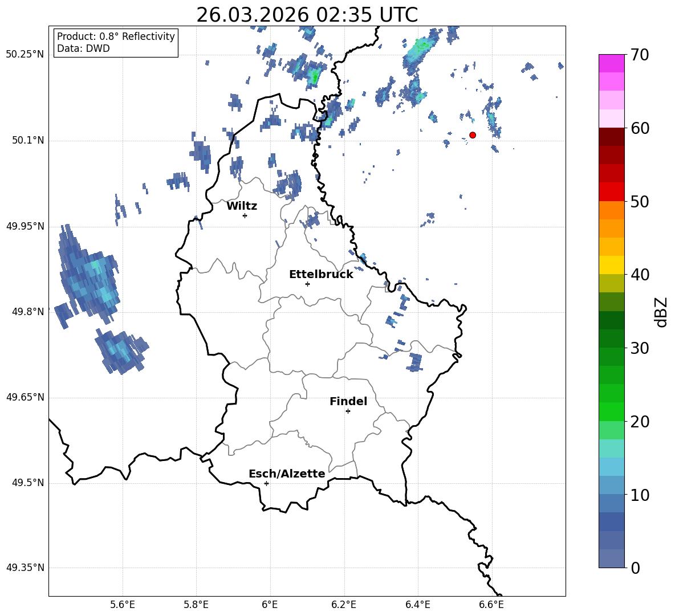
Task: Select the Ettelbruck city label
Action: point(321,275)
